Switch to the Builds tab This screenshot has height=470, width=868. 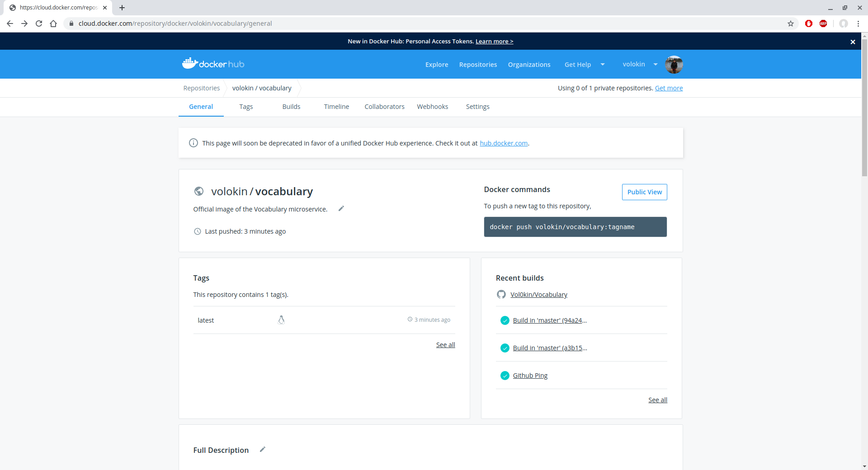coord(291,107)
